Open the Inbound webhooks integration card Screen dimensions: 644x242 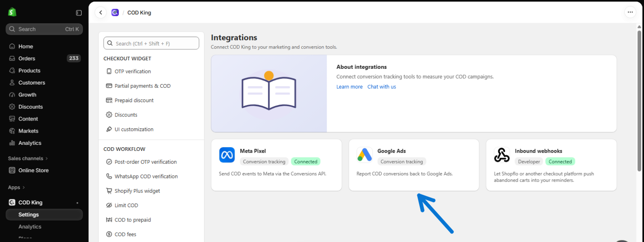pyautogui.click(x=551, y=165)
